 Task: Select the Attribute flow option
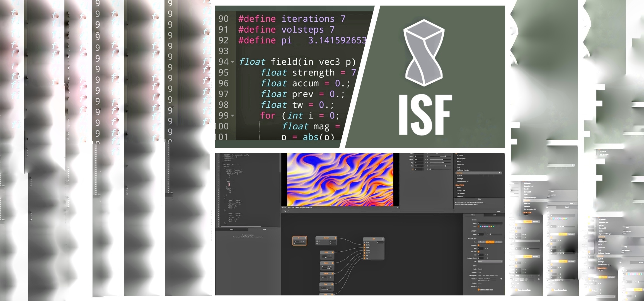pyautogui.click(x=498, y=242)
